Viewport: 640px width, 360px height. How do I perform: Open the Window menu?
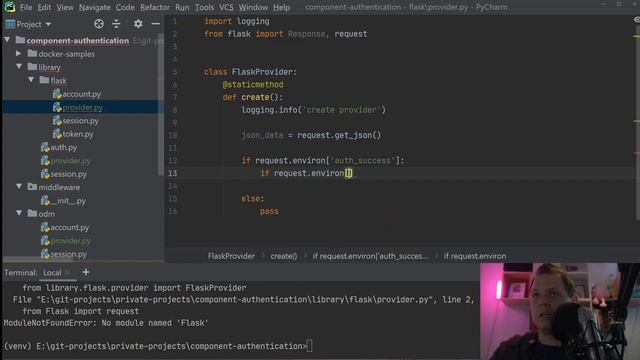(253, 7)
